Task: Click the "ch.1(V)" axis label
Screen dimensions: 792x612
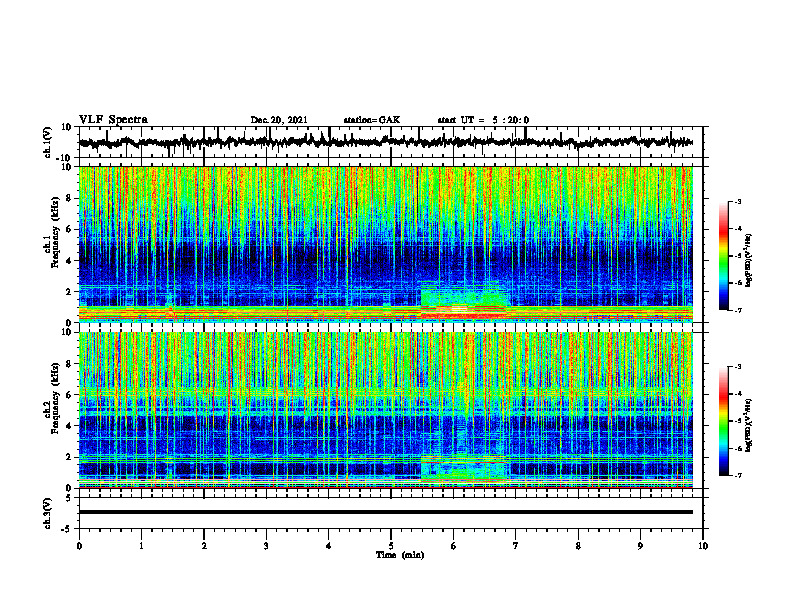Action: pos(49,142)
